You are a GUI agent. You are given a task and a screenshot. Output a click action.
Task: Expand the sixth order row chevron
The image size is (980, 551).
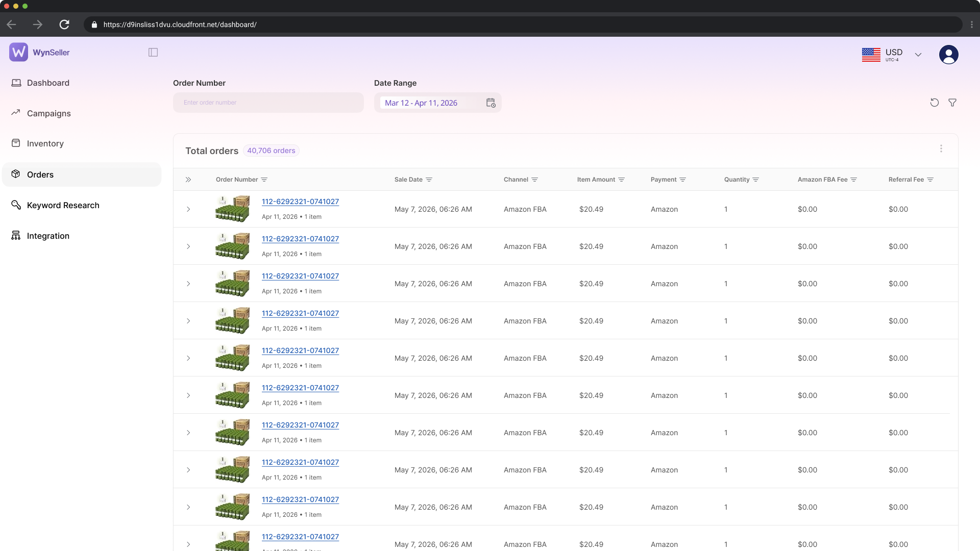(x=188, y=395)
